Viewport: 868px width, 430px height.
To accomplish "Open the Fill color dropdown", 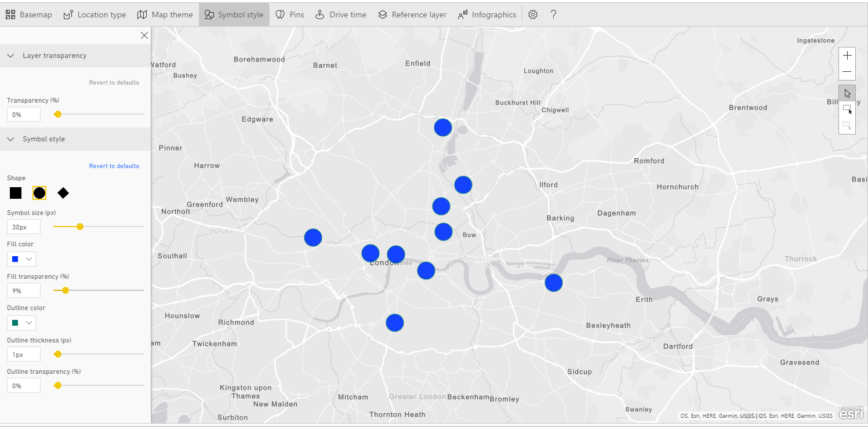I will [x=21, y=258].
